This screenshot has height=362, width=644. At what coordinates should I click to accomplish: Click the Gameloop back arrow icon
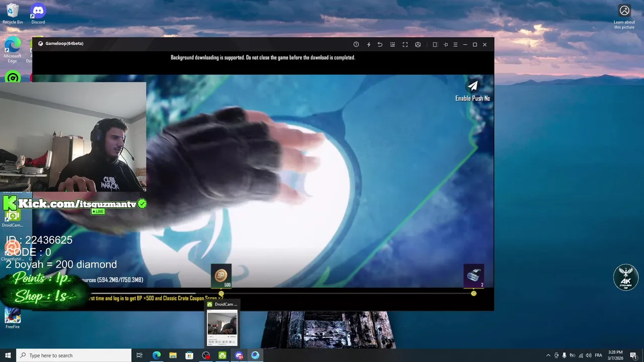[380, 44]
